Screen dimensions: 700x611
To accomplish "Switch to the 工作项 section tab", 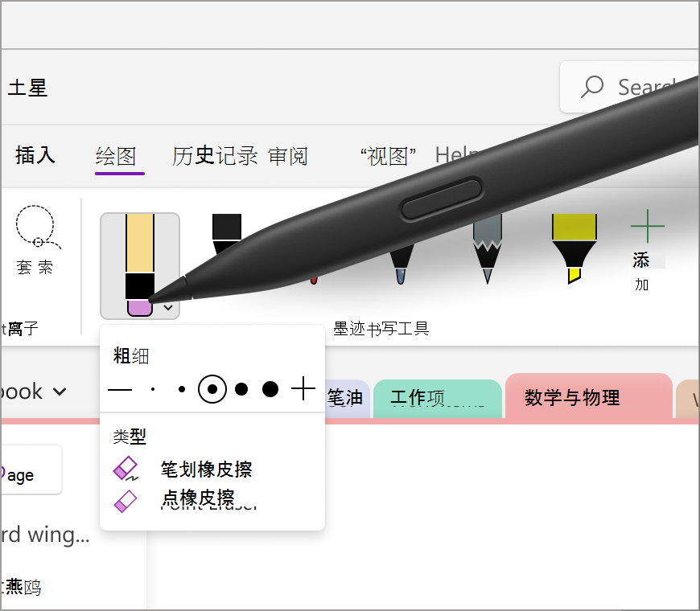I will (x=438, y=398).
